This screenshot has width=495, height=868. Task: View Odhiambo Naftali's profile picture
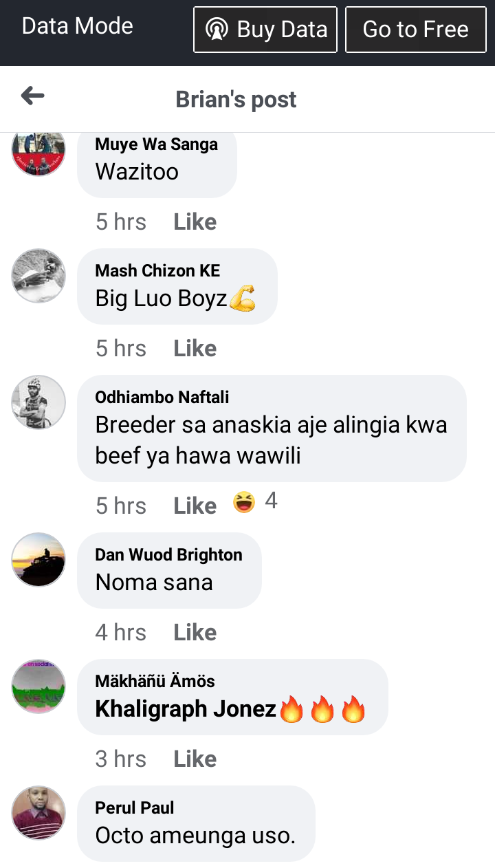click(x=38, y=402)
